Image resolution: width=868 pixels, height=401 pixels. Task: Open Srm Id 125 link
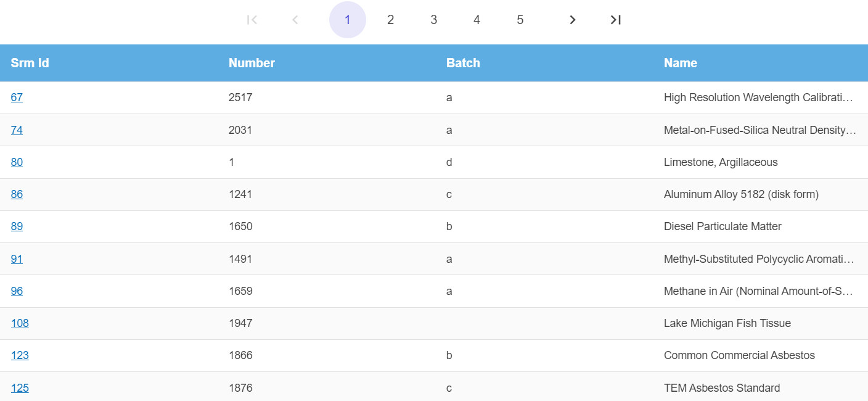tap(20, 388)
